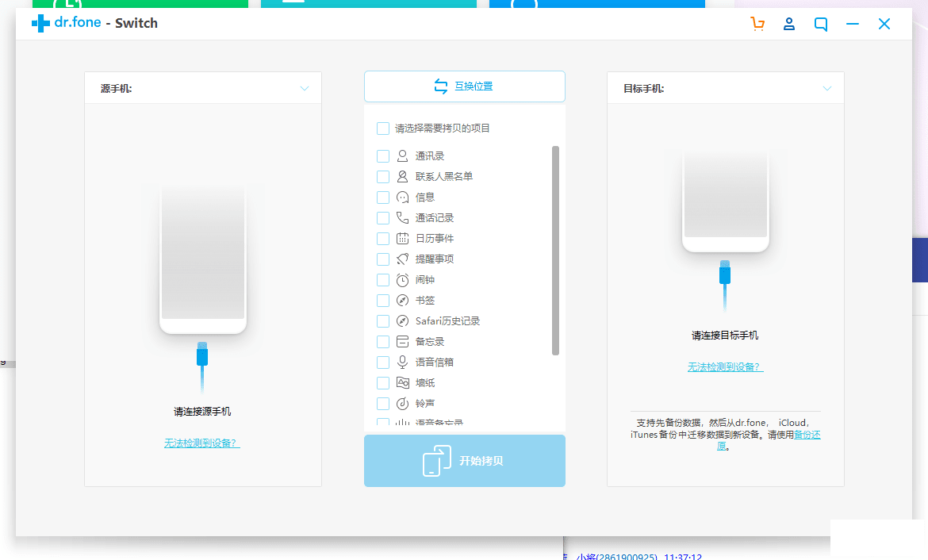Screen dimensions: 928x560
Task: Select the 闹钟 checkbox
Action: [383, 280]
